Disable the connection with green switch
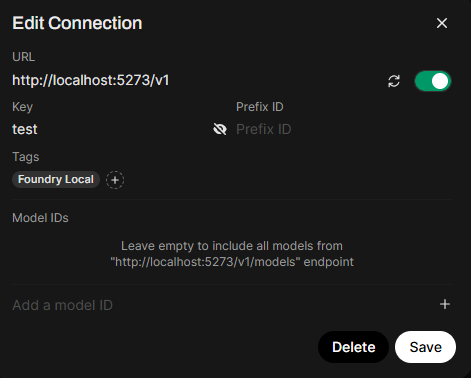471x378 pixels. (433, 81)
